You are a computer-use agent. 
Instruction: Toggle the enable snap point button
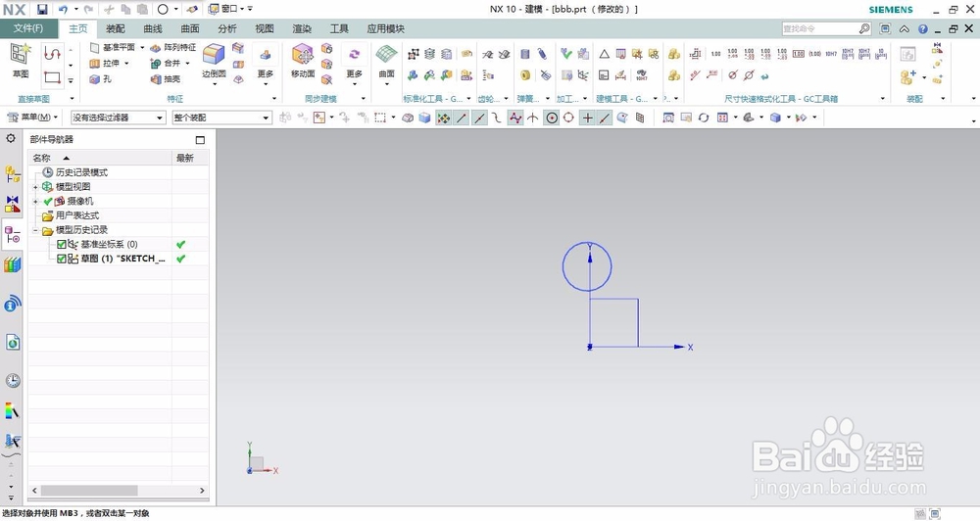click(x=443, y=118)
